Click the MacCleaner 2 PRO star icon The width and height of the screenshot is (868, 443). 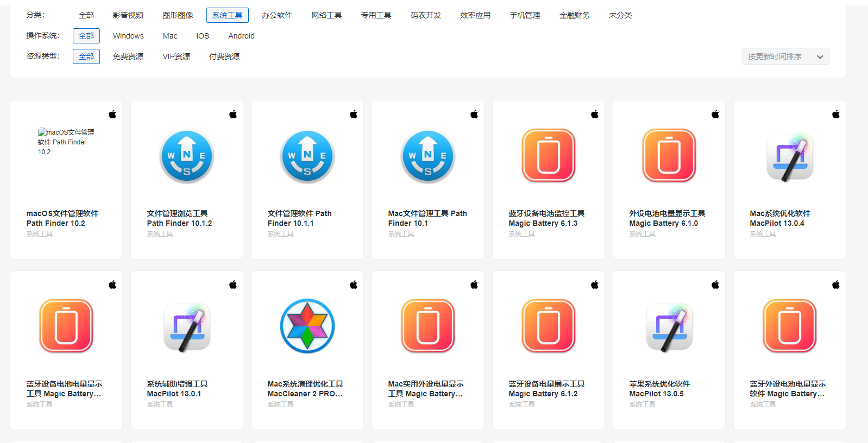point(307,326)
